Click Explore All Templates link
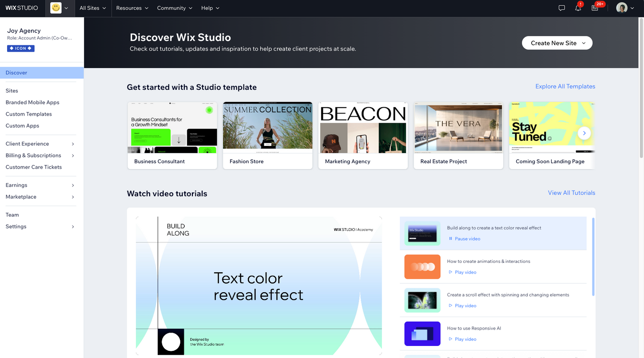644x358 pixels. coord(565,86)
